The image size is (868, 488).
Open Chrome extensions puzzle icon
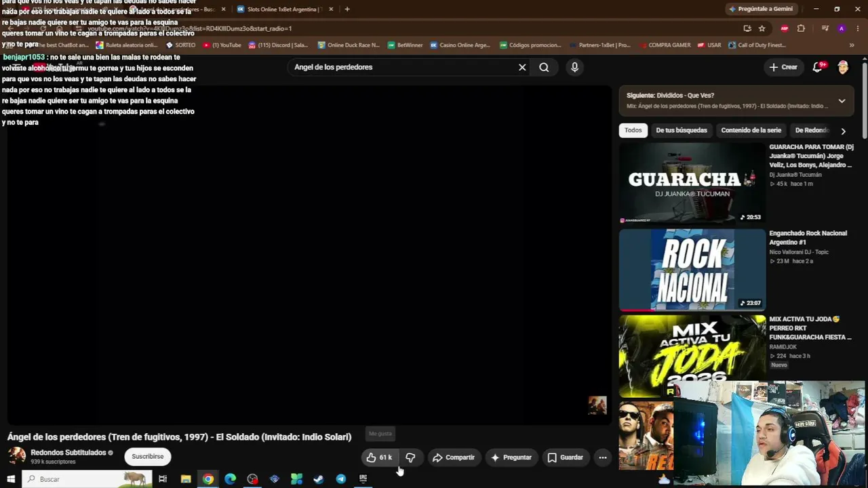pos(801,28)
